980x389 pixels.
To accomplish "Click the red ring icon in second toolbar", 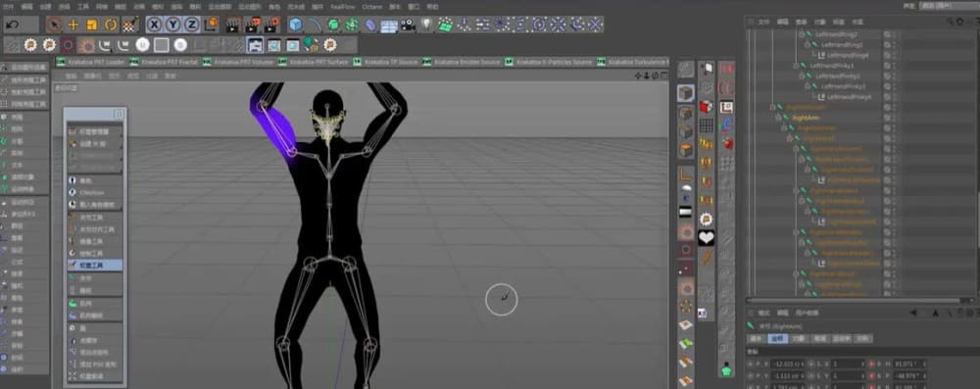I will [x=68, y=45].
